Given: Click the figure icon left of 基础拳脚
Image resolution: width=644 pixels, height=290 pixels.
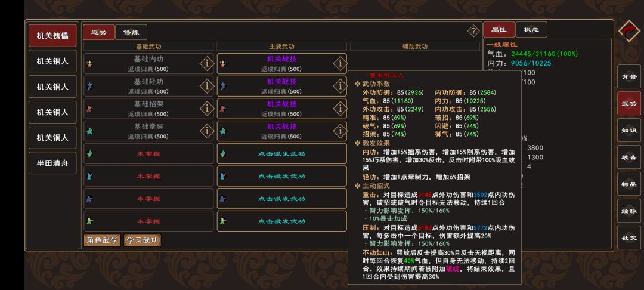Looking at the screenshot, I should (x=91, y=131).
